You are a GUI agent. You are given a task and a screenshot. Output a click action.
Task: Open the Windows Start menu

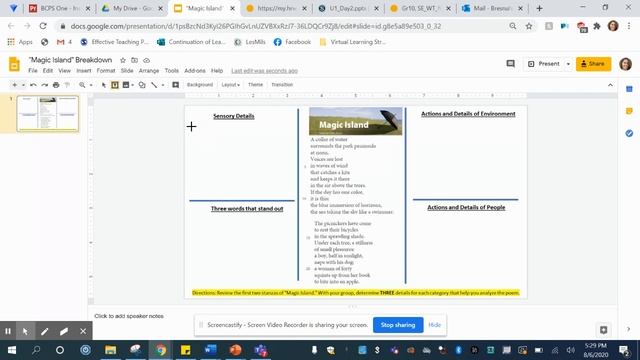pos(12,350)
